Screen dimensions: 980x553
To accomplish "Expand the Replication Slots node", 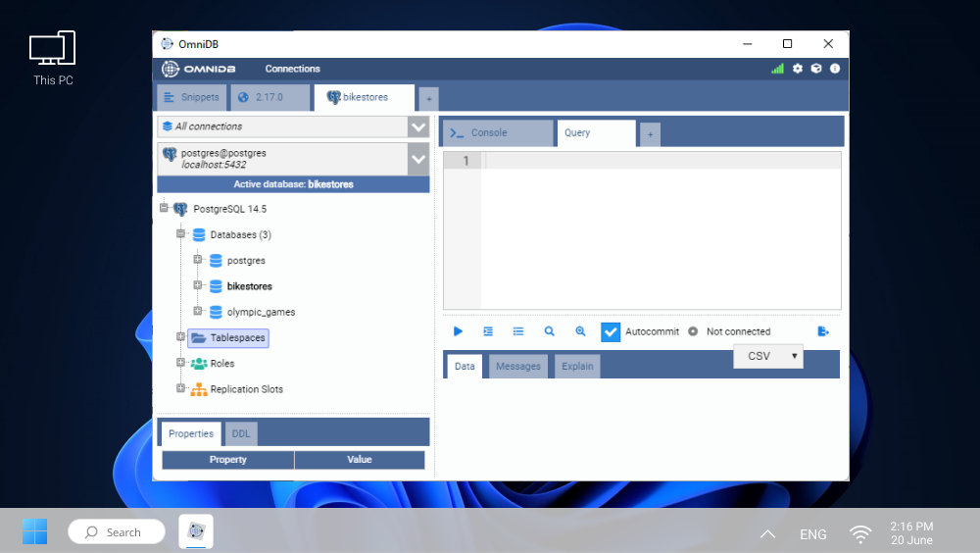I will [180, 388].
